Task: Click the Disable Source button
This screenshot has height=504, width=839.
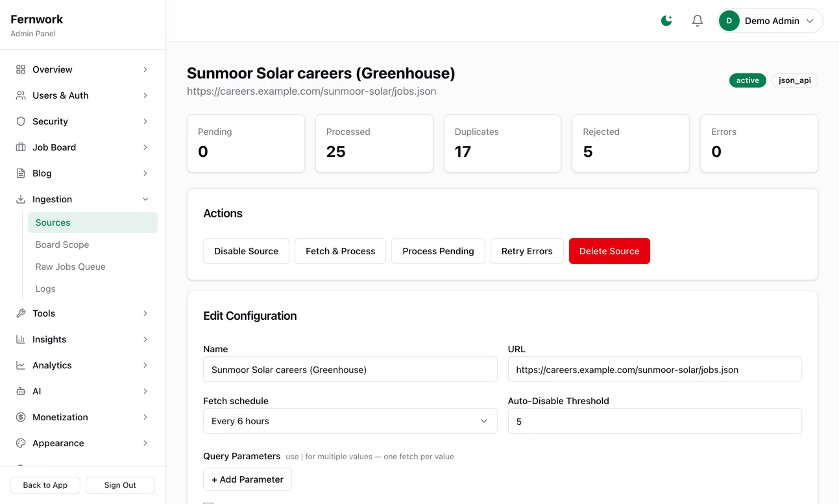Action: click(x=246, y=251)
